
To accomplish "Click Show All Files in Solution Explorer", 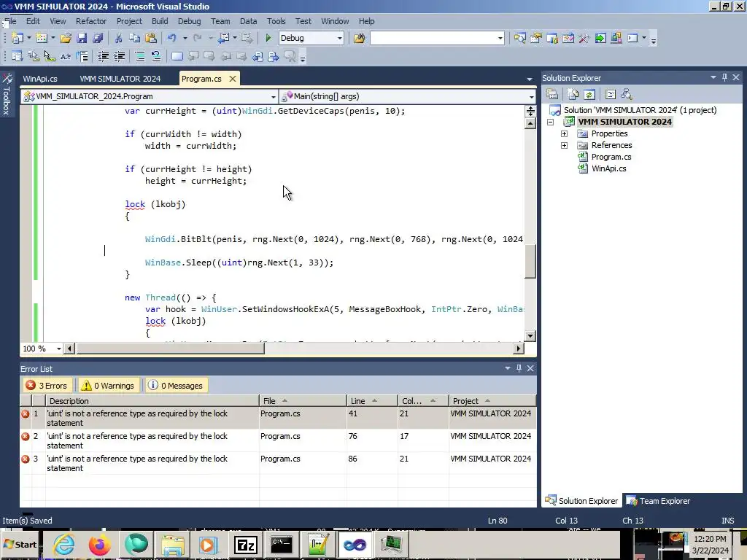I will click(573, 94).
